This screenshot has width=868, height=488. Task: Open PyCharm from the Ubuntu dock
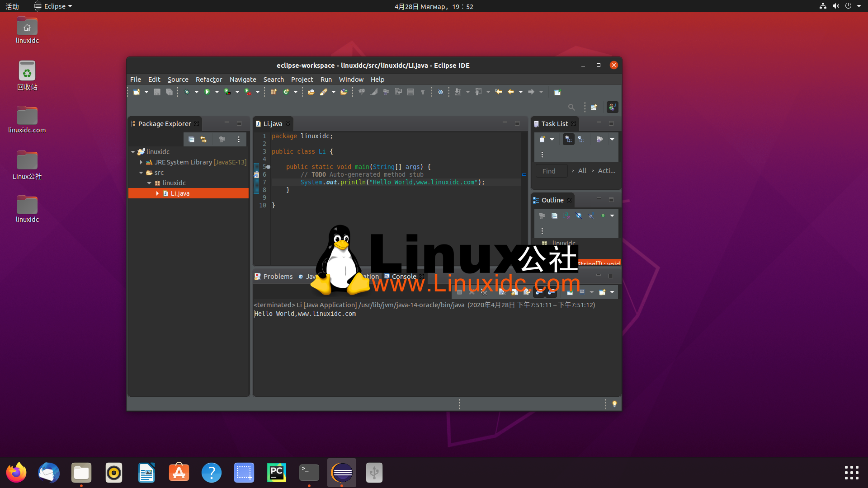[x=277, y=473]
